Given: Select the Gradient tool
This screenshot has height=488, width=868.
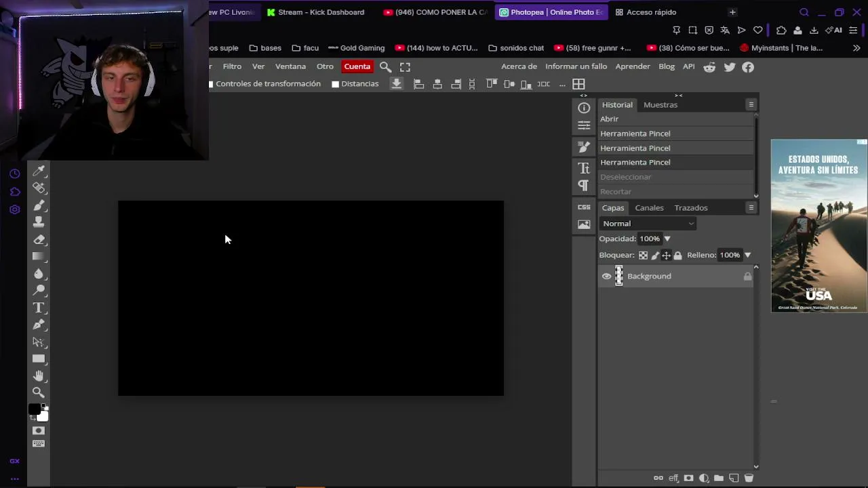Looking at the screenshot, I should click(x=39, y=256).
